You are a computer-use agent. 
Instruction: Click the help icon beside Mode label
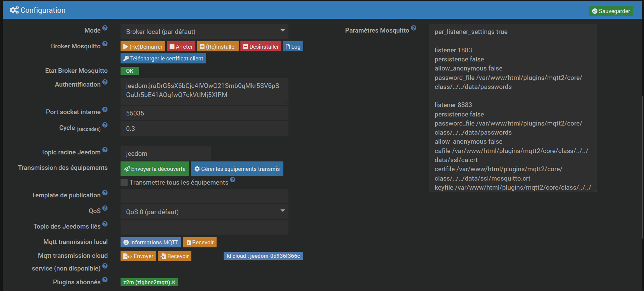(x=105, y=28)
